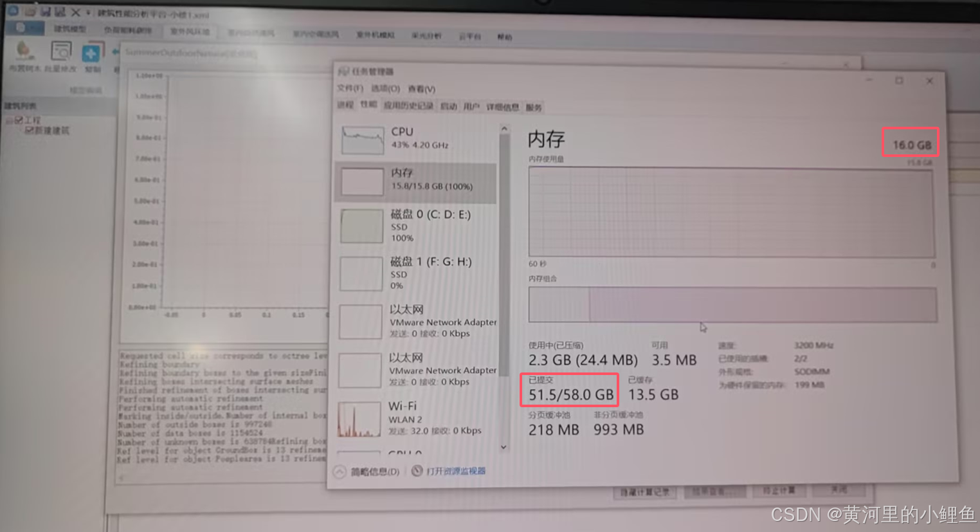Select the first 以太网 VMware adapter item

(416, 321)
